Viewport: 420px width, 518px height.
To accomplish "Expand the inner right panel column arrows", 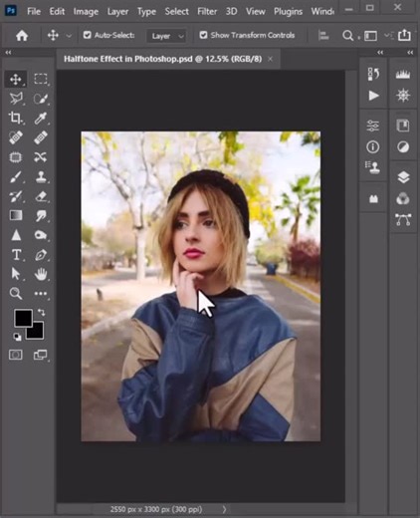I will point(380,53).
